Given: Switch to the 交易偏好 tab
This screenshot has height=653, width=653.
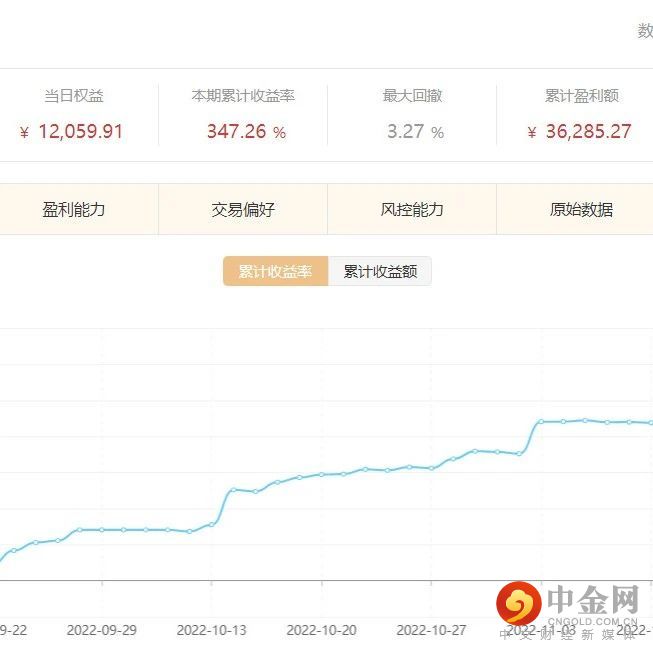Looking at the screenshot, I should click(243, 209).
